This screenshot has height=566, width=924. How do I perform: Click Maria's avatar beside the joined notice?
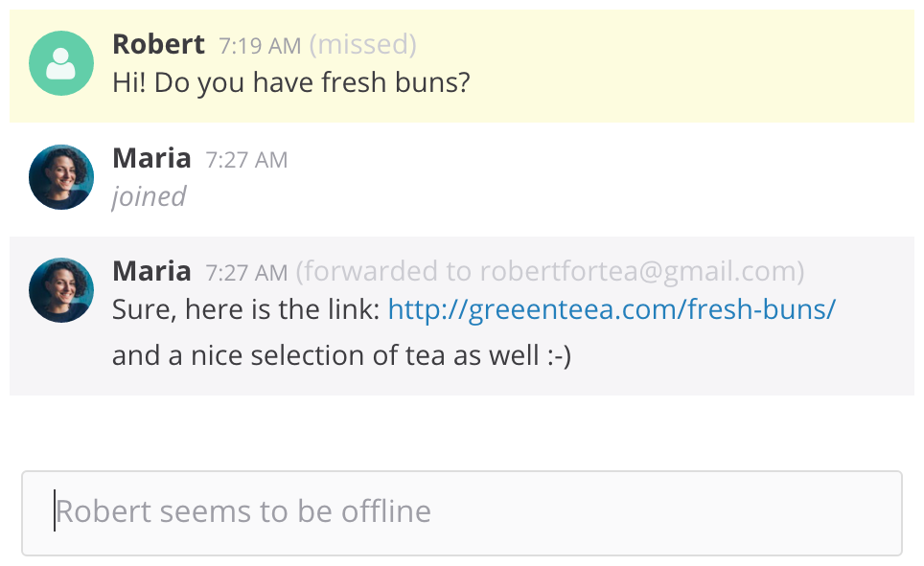pos(61,177)
